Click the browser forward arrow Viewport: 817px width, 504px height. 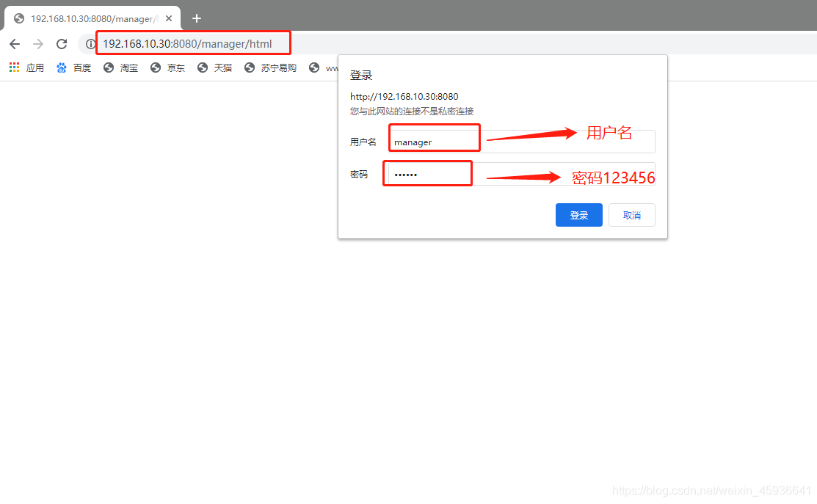click(38, 44)
